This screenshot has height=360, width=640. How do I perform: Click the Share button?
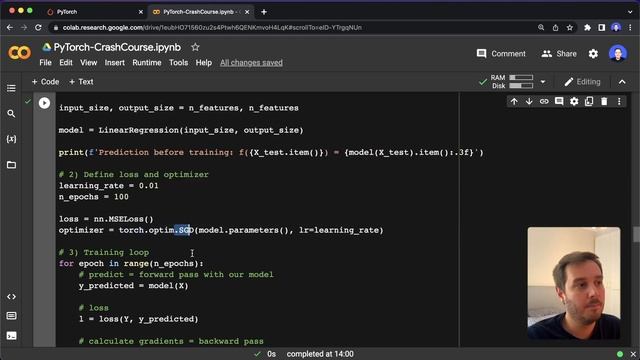pos(559,53)
